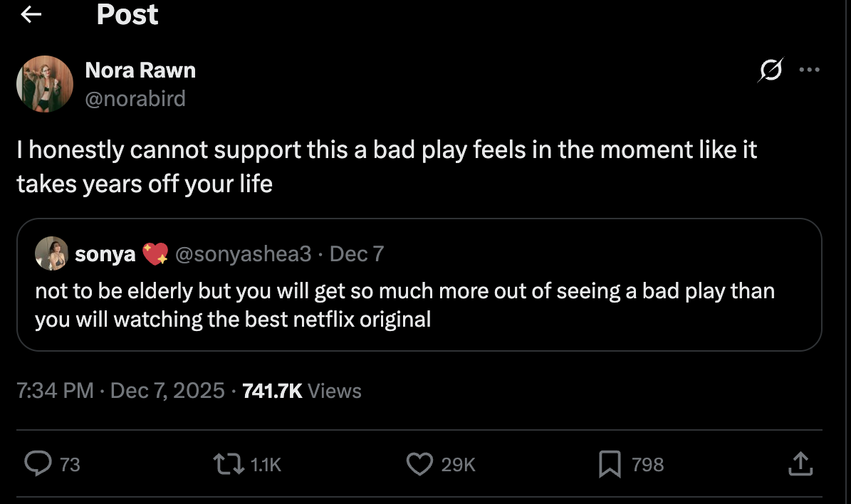The height and width of the screenshot is (504, 851).
Task: Visit the @norabird handle link
Action: 135,98
